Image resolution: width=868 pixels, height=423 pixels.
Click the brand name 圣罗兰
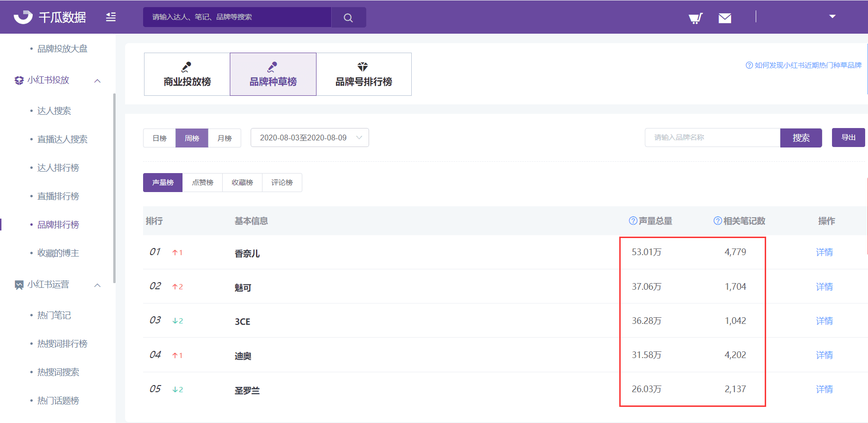pos(247,391)
